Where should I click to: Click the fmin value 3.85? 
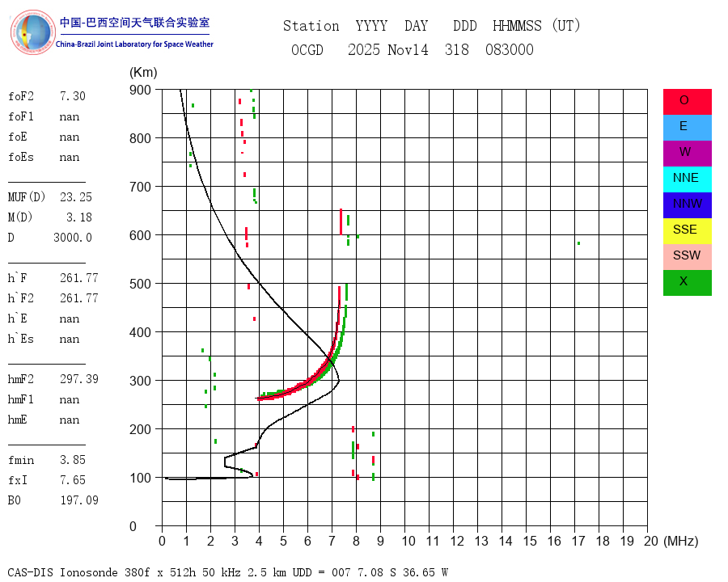point(73,460)
